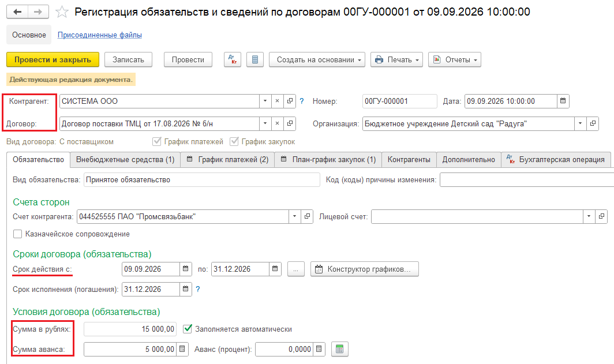This screenshot has width=614, height=364.
Task: Add document to favorites with star icon
Action: [62, 12]
